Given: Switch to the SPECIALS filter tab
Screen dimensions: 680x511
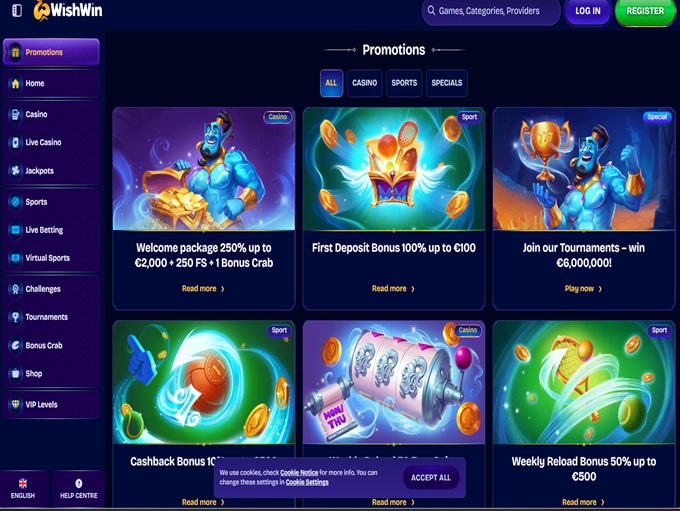Looking at the screenshot, I should click(x=447, y=83).
